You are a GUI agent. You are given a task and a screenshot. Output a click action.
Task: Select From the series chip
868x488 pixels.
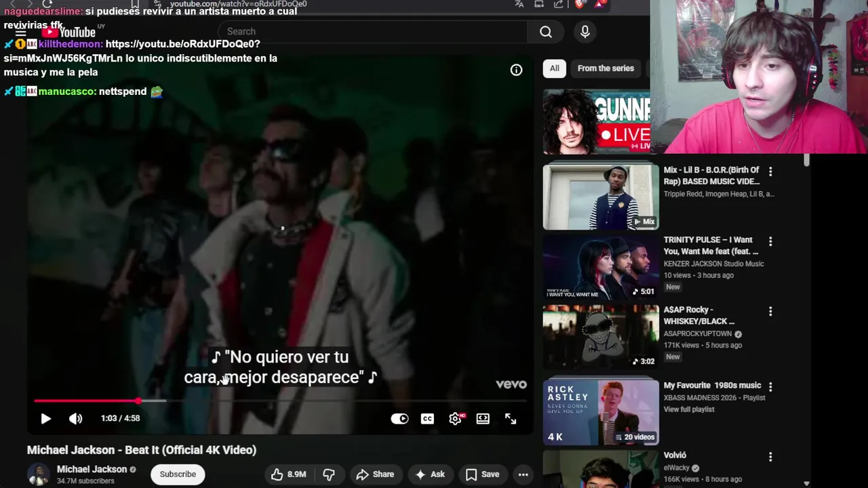tap(606, 68)
